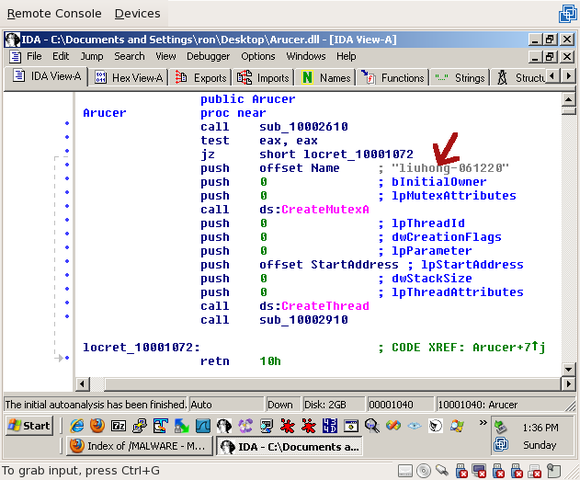Click the 1:36 PM clock

pyautogui.click(x=540, y=428)
